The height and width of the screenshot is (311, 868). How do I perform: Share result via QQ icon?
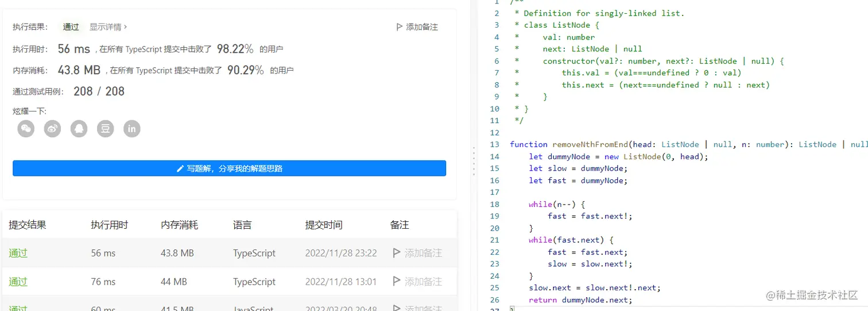79,129
